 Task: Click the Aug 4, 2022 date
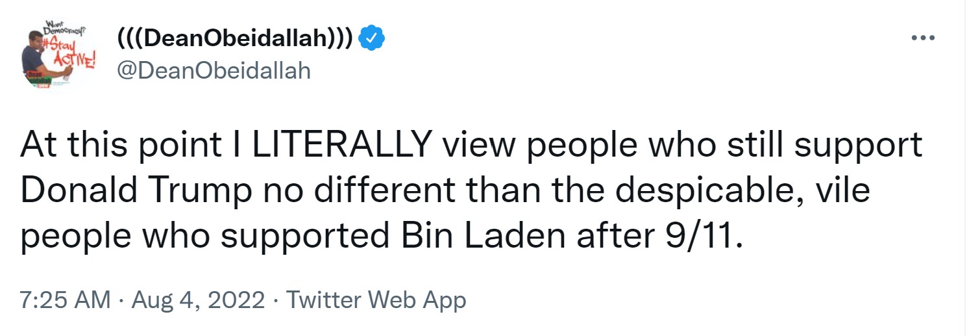tap(199, 300)
